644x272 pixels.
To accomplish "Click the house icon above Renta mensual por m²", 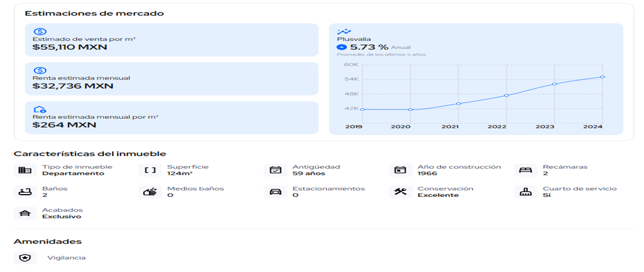I will [x=40, y=109].
